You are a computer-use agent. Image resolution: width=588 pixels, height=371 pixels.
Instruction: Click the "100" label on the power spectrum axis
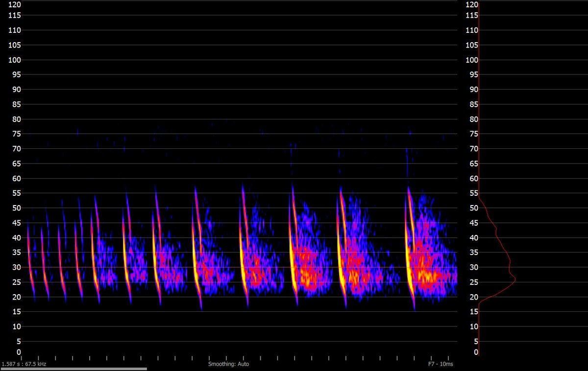[472, 60]
